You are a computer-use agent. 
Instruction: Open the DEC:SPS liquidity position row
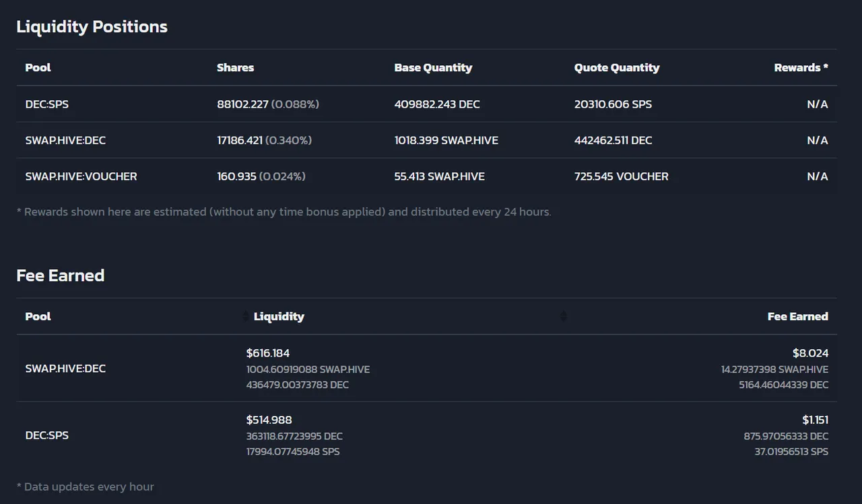427,104
